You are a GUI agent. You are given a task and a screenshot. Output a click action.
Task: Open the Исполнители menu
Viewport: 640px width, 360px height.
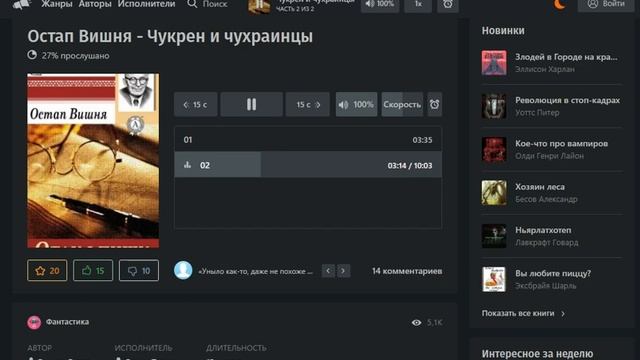click(x=147, y=4)
